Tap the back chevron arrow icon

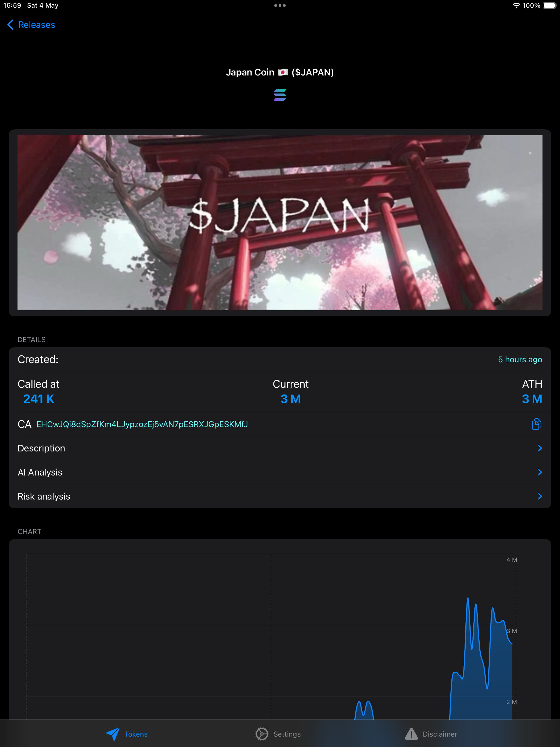coord(10,25)
